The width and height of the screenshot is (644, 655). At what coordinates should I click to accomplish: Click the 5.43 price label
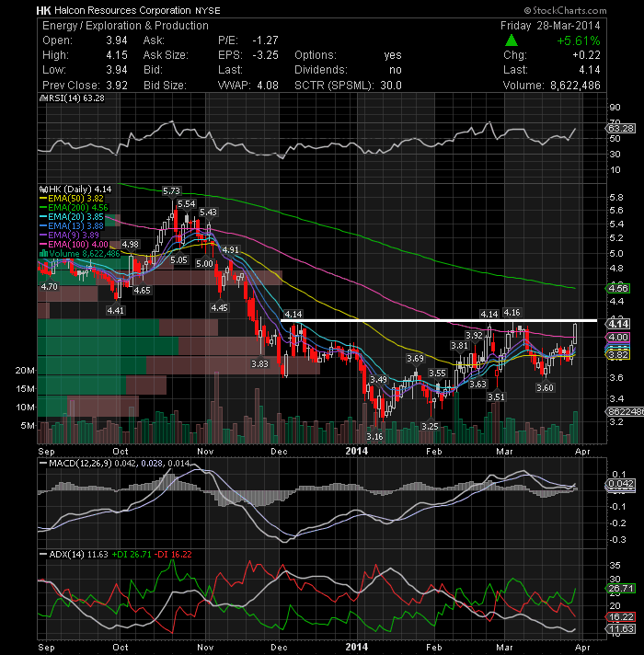point(208,213)
